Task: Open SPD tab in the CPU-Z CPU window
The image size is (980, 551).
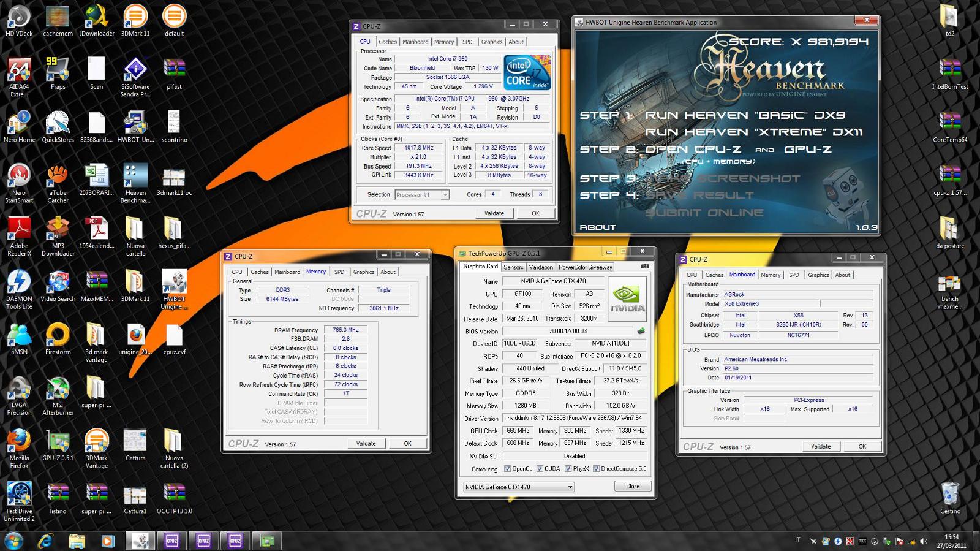Action: point(467,42)
